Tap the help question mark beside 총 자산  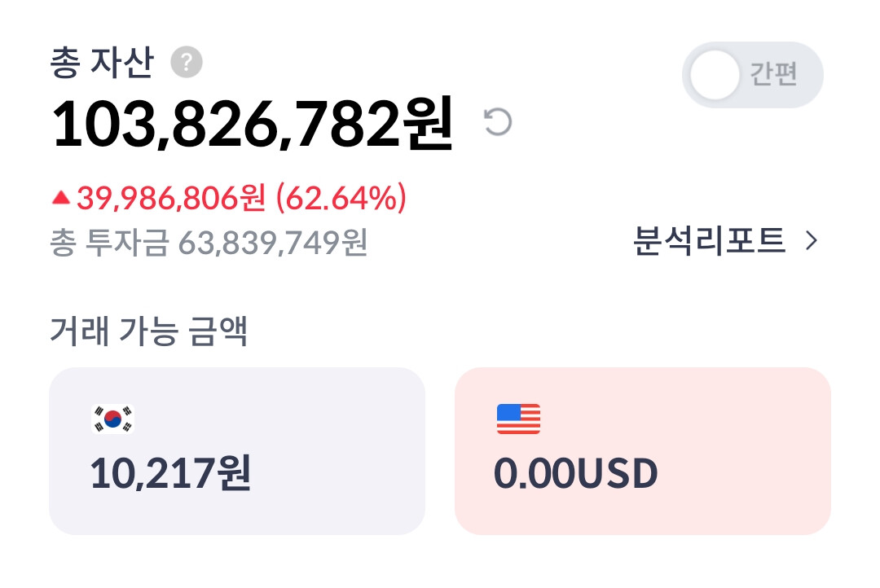click(187, 63)
